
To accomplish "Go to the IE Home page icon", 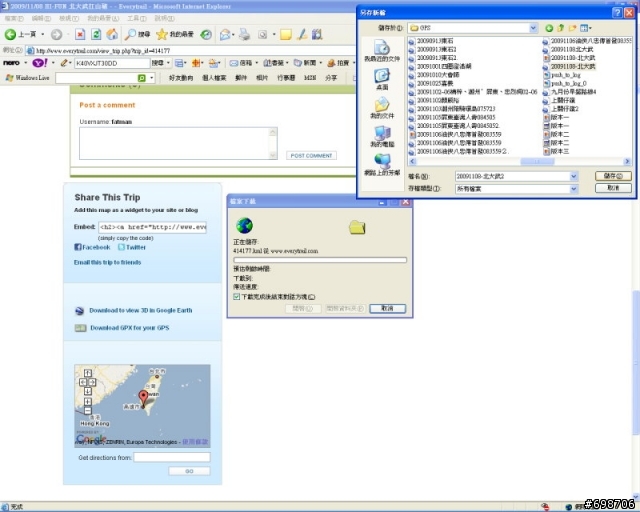I will point(112,34).
